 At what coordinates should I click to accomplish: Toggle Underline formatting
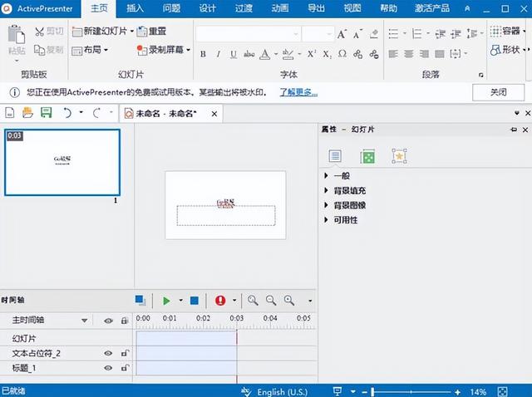[234, 54]
